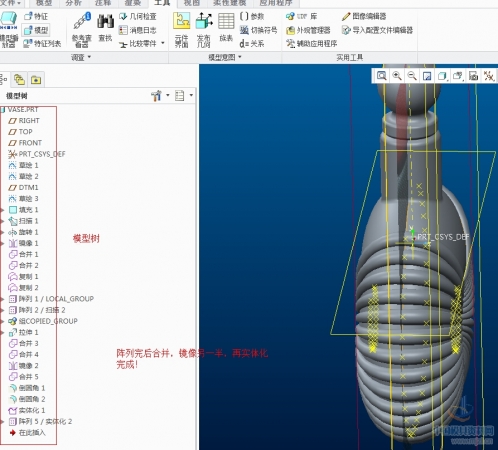Open the 族表 family table icon

tap(226, 27)
